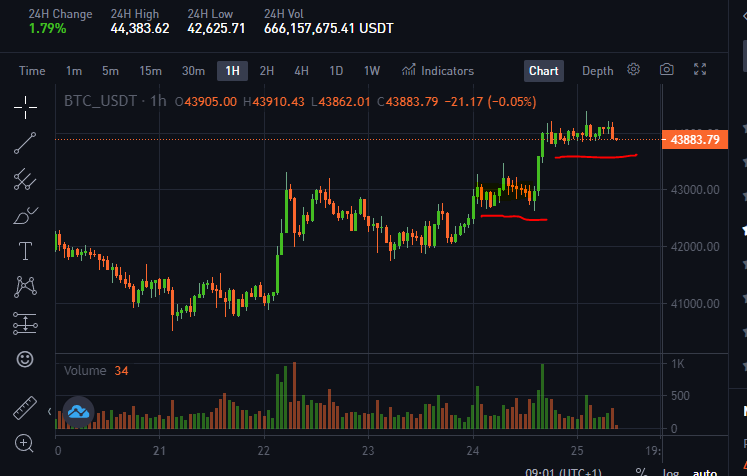
Task: Enter fullscreen chart mode
Action: coord(700,70)
